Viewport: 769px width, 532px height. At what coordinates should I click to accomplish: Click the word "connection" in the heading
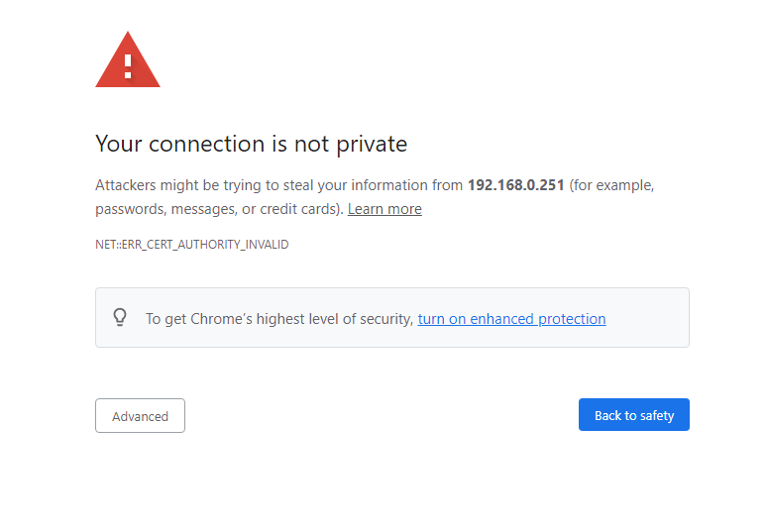pyautogui.click(x=206, y=144)
